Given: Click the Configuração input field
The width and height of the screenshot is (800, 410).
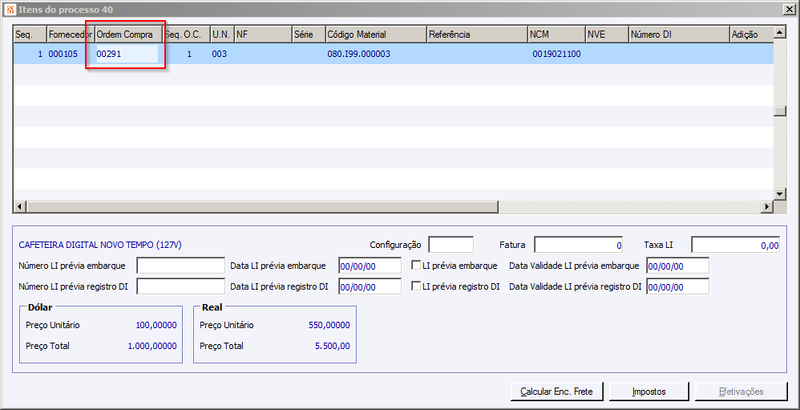Looking at the screenshot, I should (x=451, y=245).
